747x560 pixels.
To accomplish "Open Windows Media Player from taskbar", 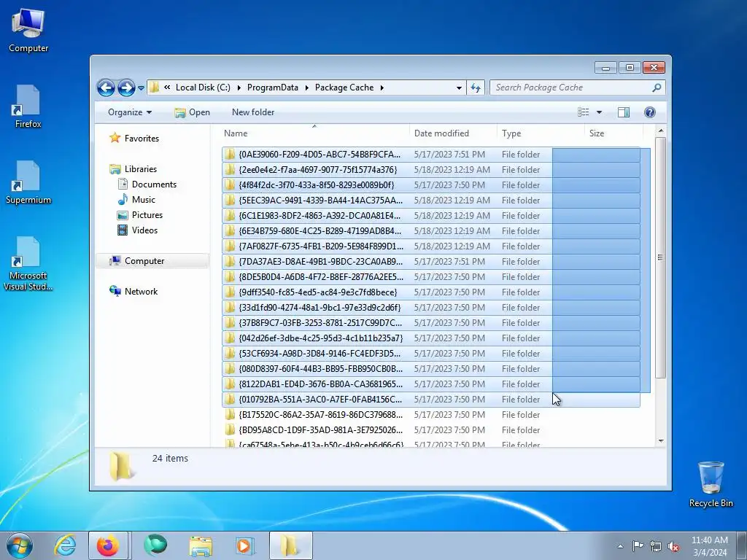I will (x=245, y=545).
